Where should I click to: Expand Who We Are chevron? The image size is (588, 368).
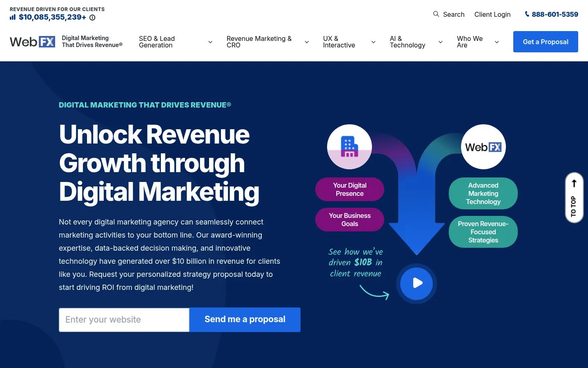[x=497, y=42]
